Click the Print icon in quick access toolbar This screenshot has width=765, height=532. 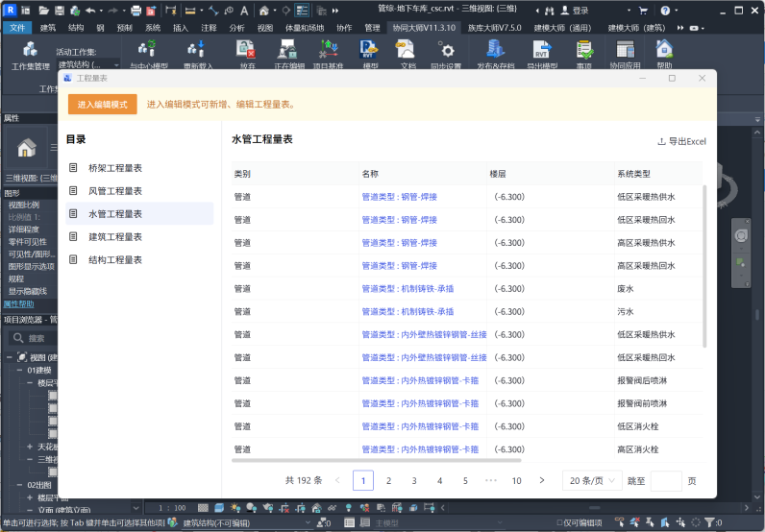click(x=136, y=11)
